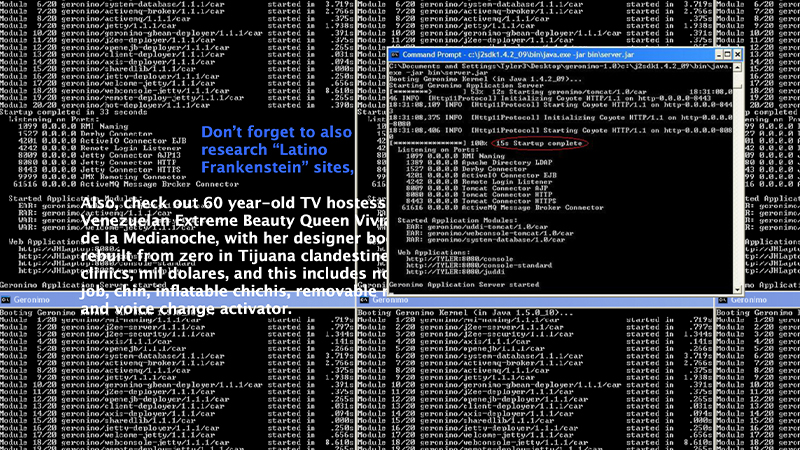Click the 'http://TYLER:8080/console-standard' URL
The height and width of the screenshot is (450, 800).
click(x=479, y=265)
